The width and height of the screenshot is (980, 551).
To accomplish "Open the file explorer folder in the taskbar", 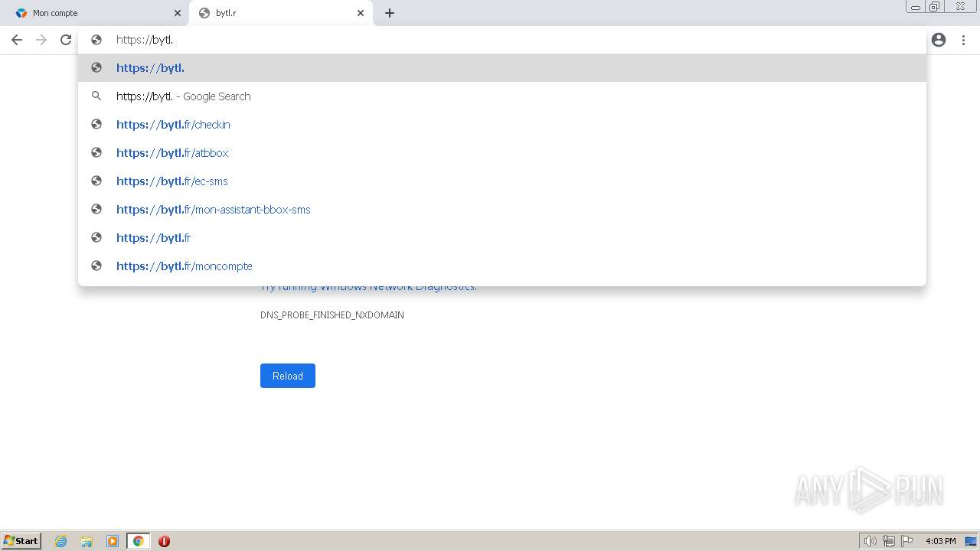I will (x=87, y=541).
